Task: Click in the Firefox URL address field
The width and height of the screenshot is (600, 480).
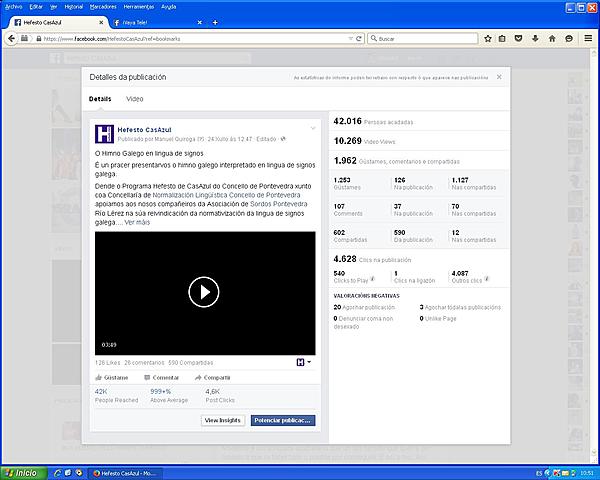Action: tap(195, 39)
